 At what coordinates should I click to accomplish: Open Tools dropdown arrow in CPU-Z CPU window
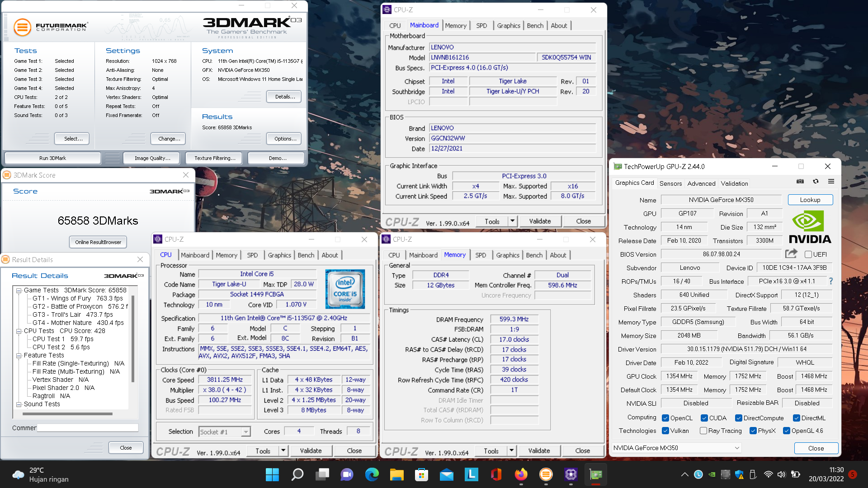tap(283, 450)
